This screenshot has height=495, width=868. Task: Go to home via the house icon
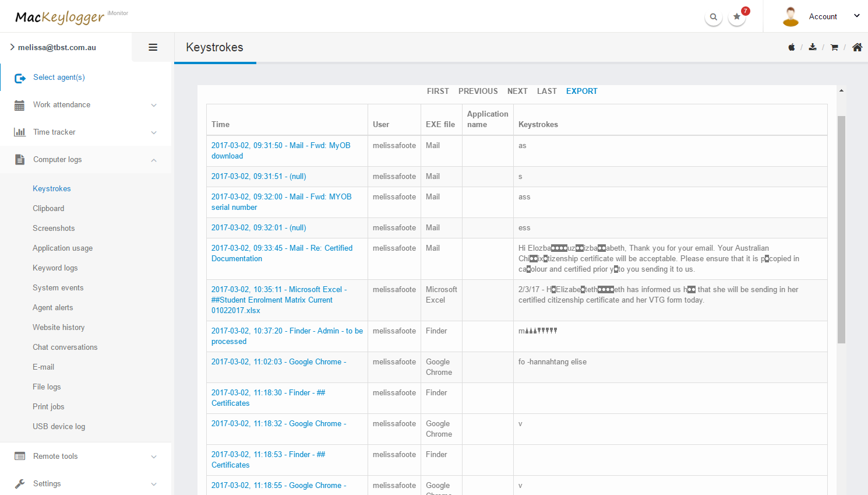[857, 47]
